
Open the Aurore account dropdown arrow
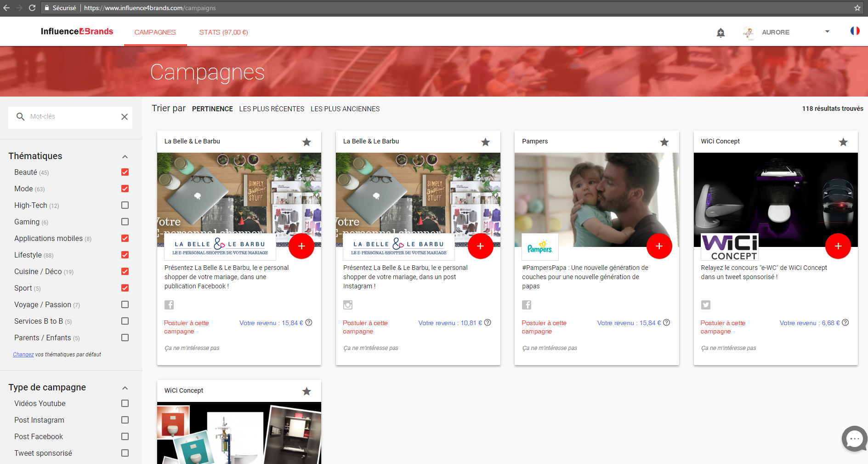(827, 32)
